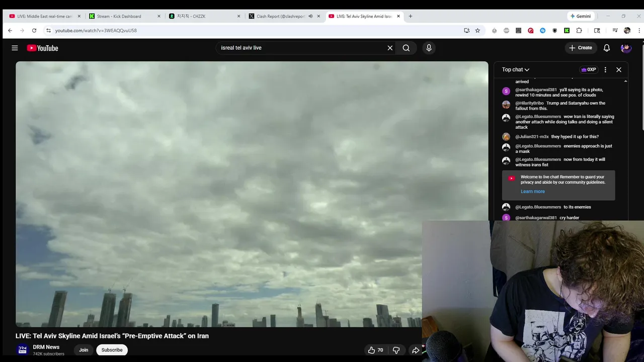
Task: Join DRM News channel membership
Action: click(84, 350)
